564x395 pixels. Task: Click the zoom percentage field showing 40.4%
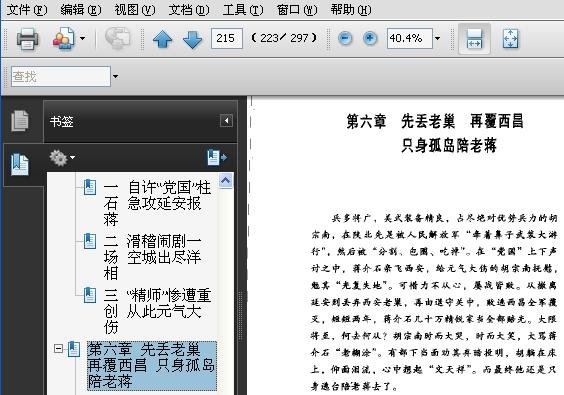tap(410, 38)
